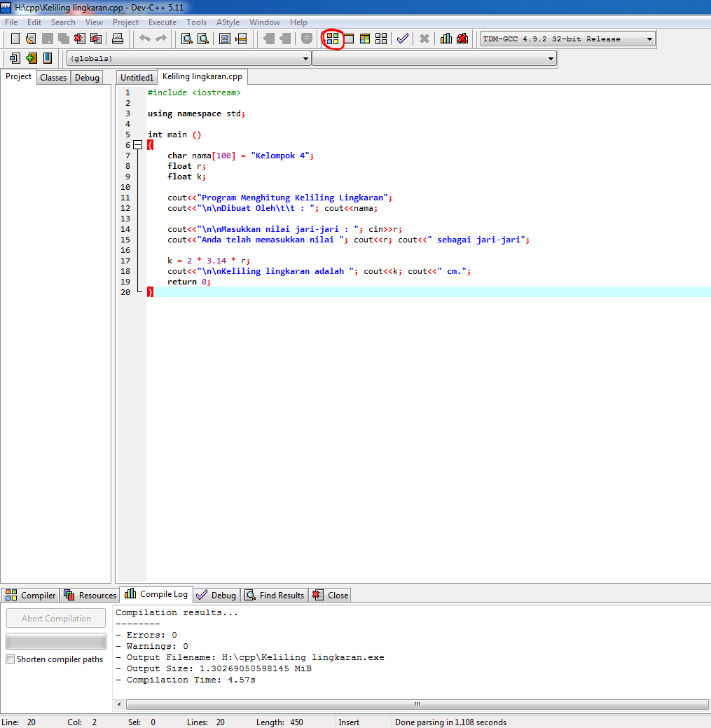Click the Compile icon with colored squares
711x728 pixels.
[333, 39]
